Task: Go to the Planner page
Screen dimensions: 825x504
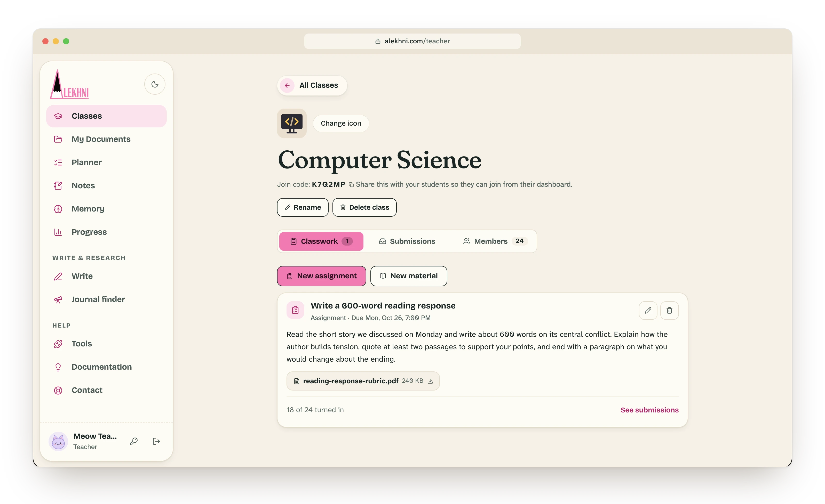Action: (106, 162)
